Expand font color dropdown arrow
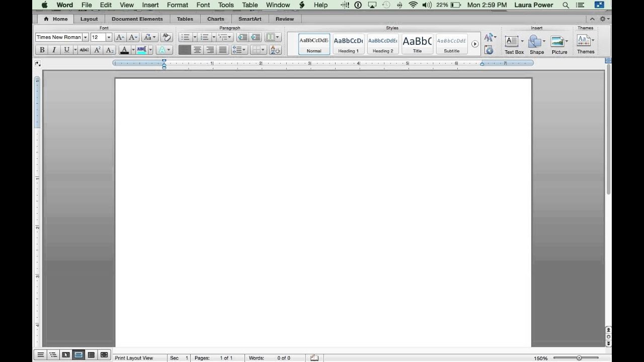 click(133, 50)
